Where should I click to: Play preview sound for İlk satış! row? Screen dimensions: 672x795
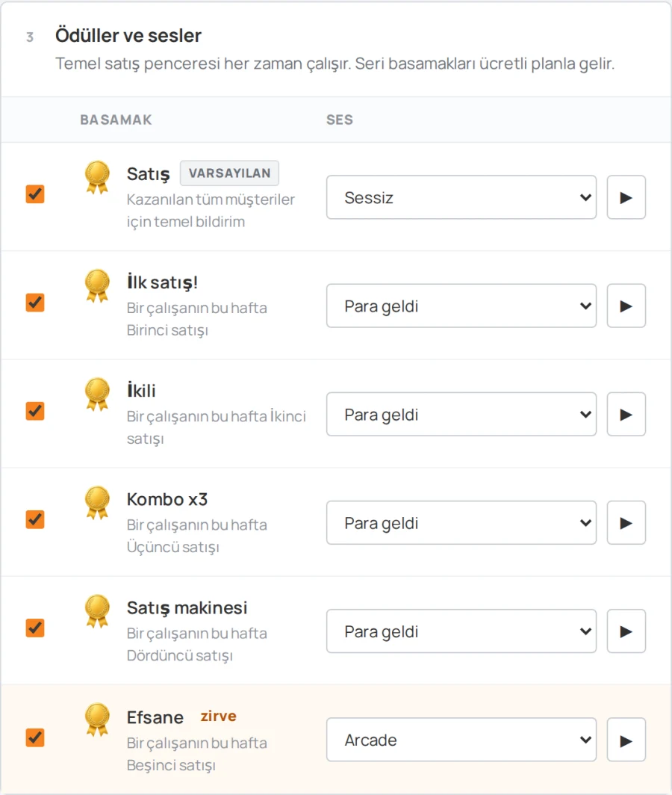click(626, 306)
